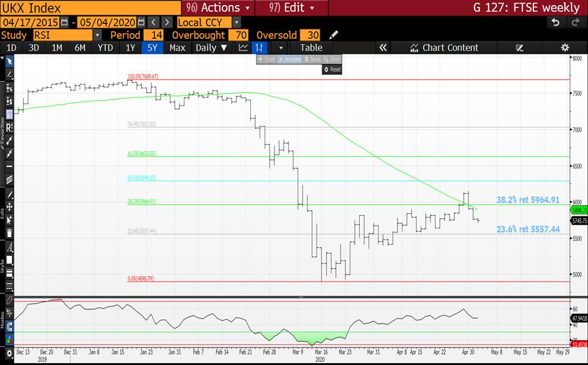The width and height of the screenshot is (588, 365).
Task: Select the highlighted text annotation tool
Action: [x=9, y=114]
